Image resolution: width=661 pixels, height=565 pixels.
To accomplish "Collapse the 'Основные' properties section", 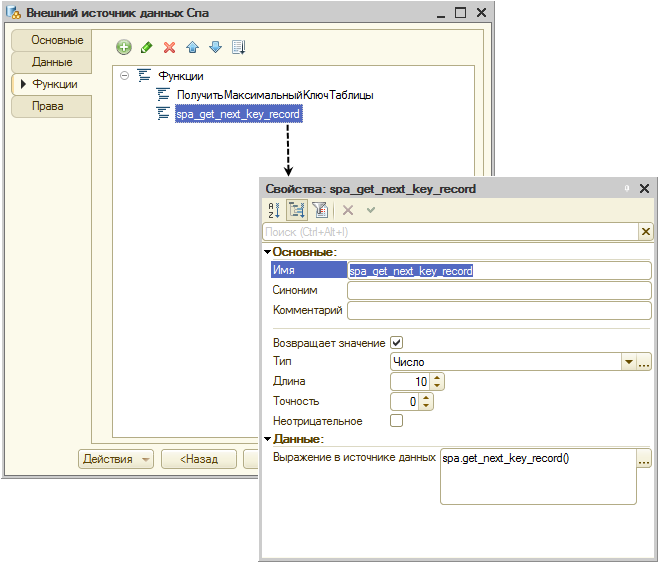I will 267,252.
